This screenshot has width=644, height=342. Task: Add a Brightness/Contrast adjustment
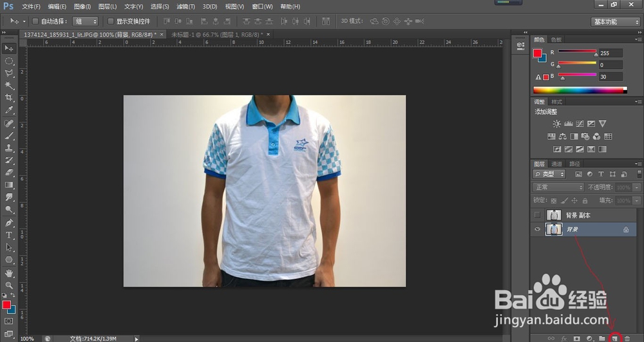point(556,124)
